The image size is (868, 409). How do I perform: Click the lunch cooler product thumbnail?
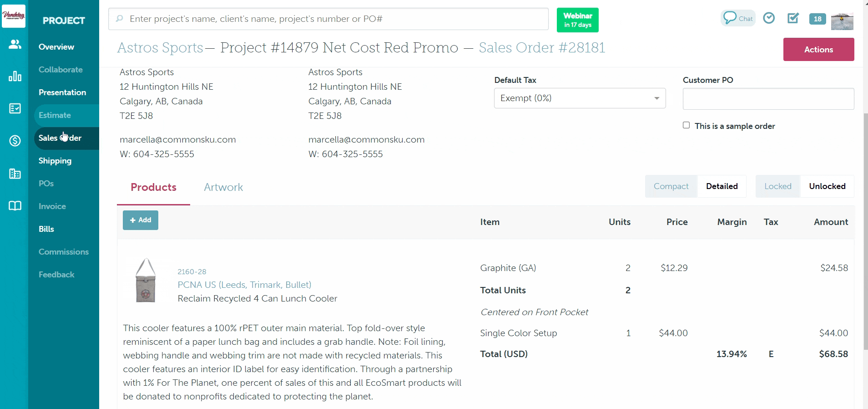(146, 281)
